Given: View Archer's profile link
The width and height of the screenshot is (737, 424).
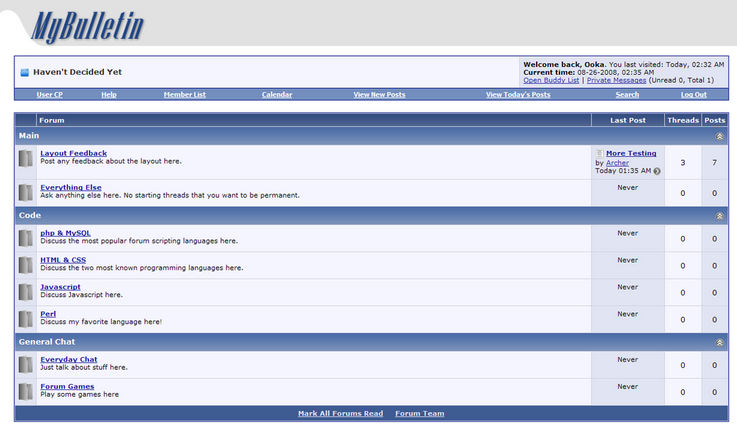Looking at the screenshot, I should (618, 162).
